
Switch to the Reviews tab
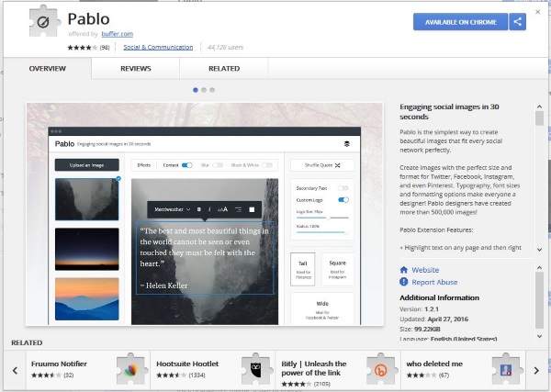pyautogui.click(x=136, y=69)
